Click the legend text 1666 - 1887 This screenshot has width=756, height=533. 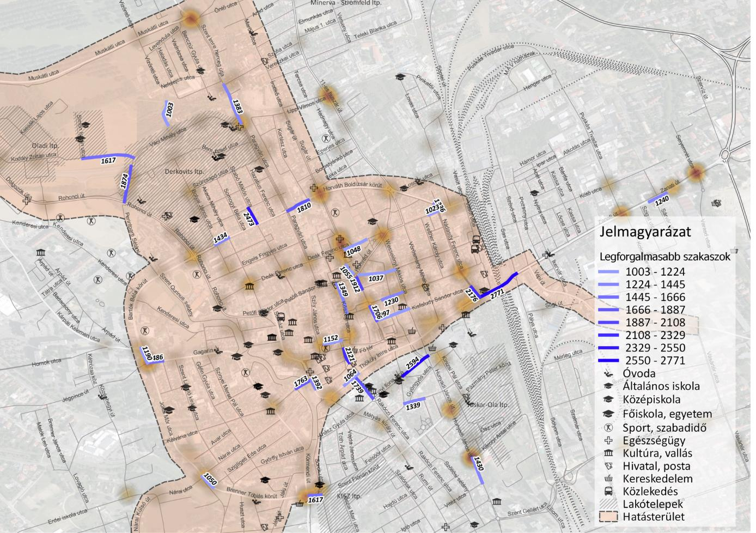[x=655, y=310]
